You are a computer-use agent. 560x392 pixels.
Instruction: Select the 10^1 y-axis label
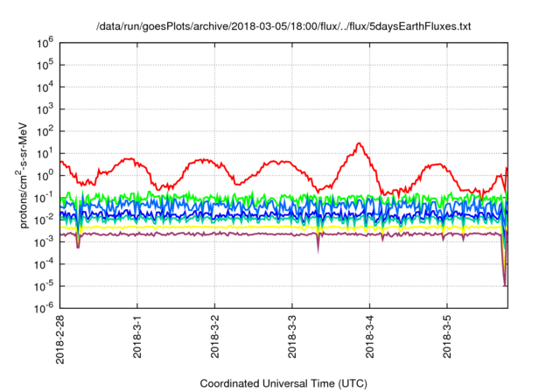click(45, 154)
